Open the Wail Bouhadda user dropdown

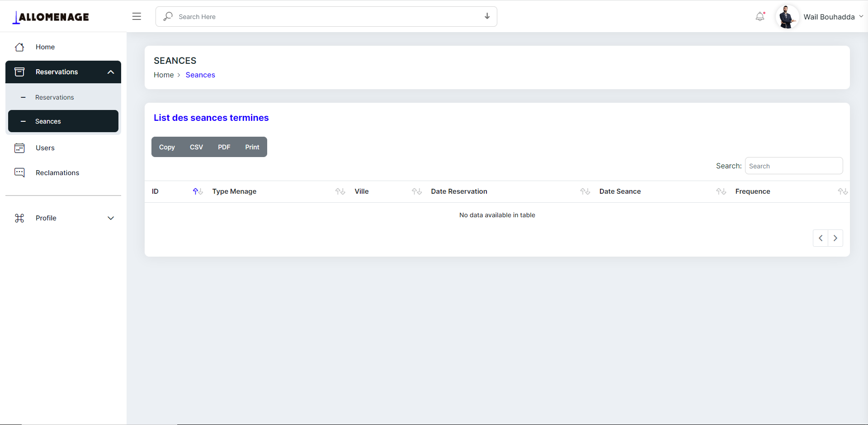pyautogui.click(x=833, y=17)
